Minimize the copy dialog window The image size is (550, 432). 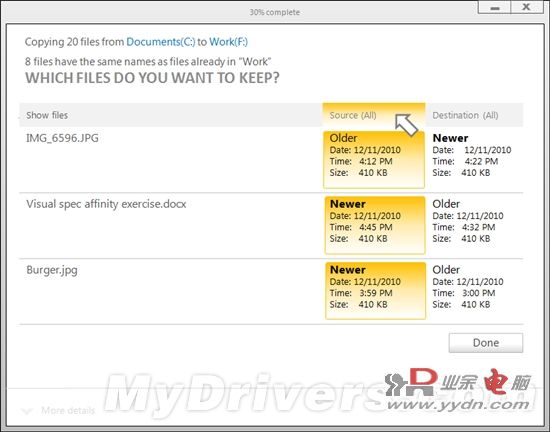495,7
